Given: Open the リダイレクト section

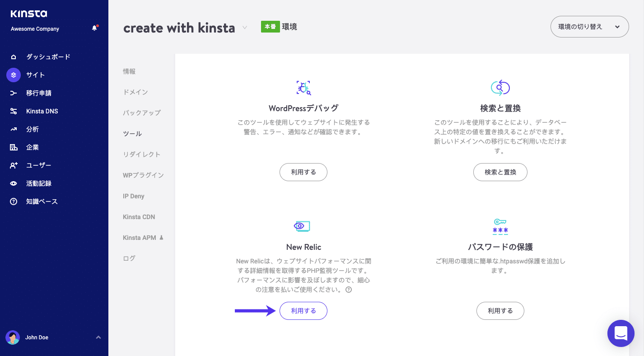Looking at the screenshot, I should [141, 155].
